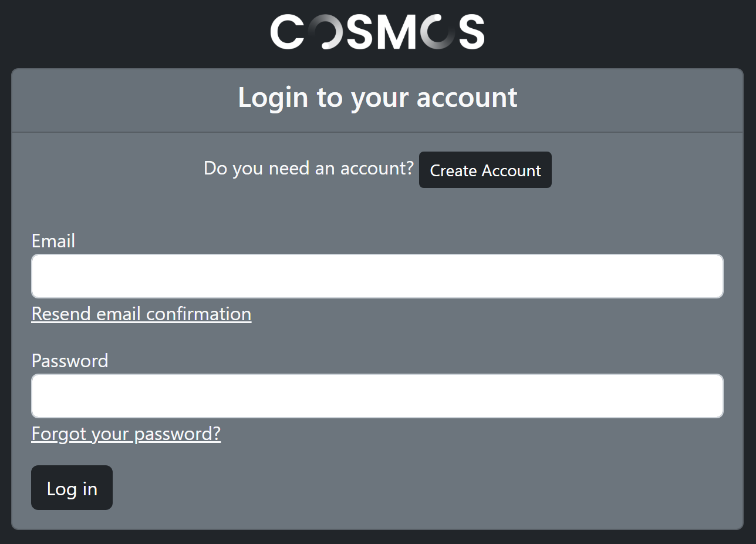Click the COSMOS logo at the top

click(x=377, y=32)
